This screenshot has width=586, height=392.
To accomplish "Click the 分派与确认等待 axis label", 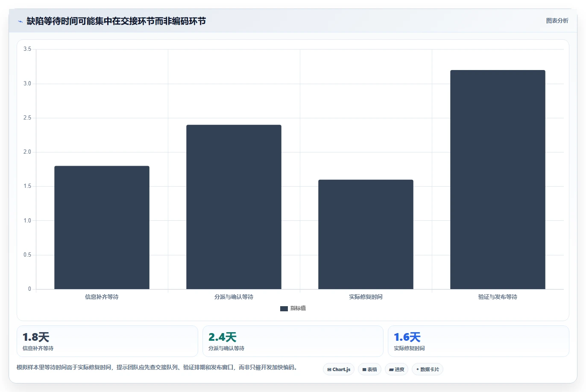I will [234, 297].
